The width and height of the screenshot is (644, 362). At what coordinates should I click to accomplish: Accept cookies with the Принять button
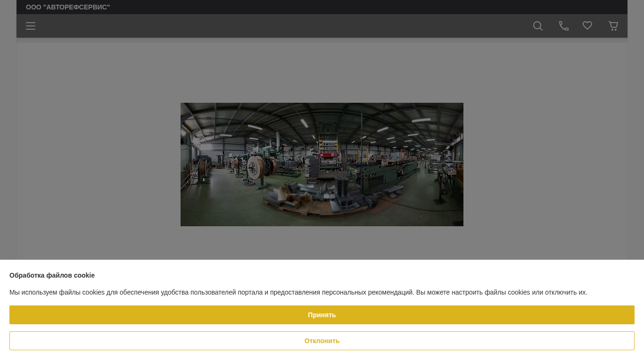coord(322,315)
